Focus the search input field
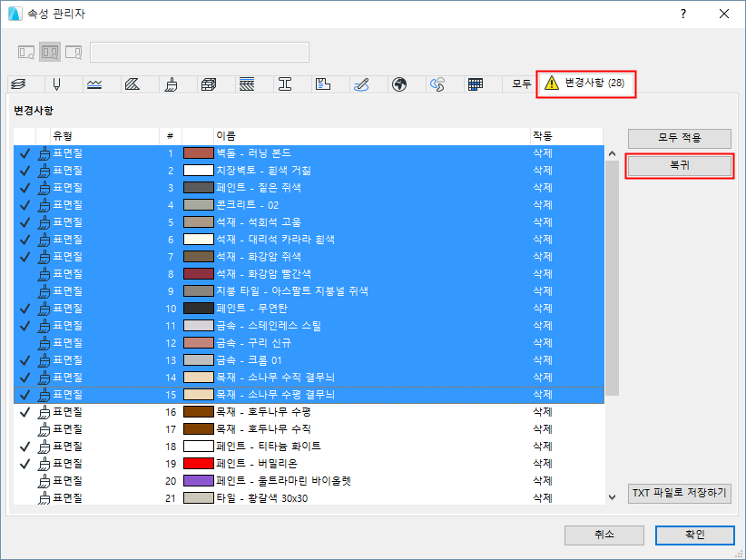Image resolution: width=746 pixels, height=560 pixels. [200, 53]
